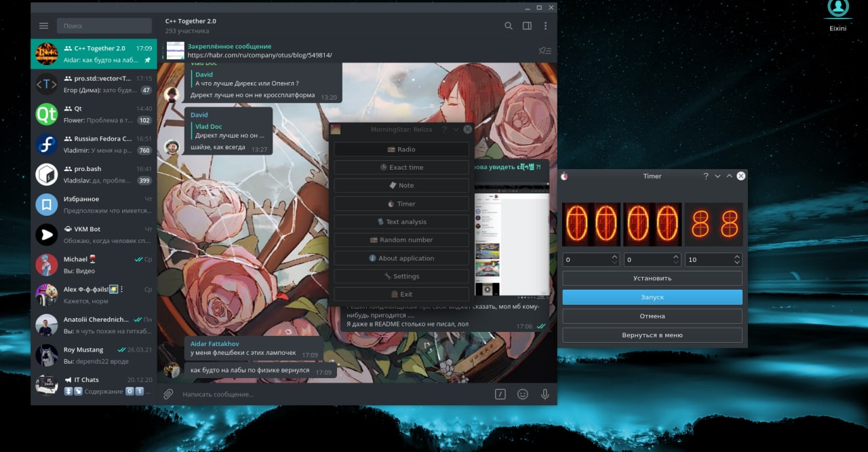Click the up chevron in Timer titlebar
This screenshot has width=868, height=452.
pos(729,176)
